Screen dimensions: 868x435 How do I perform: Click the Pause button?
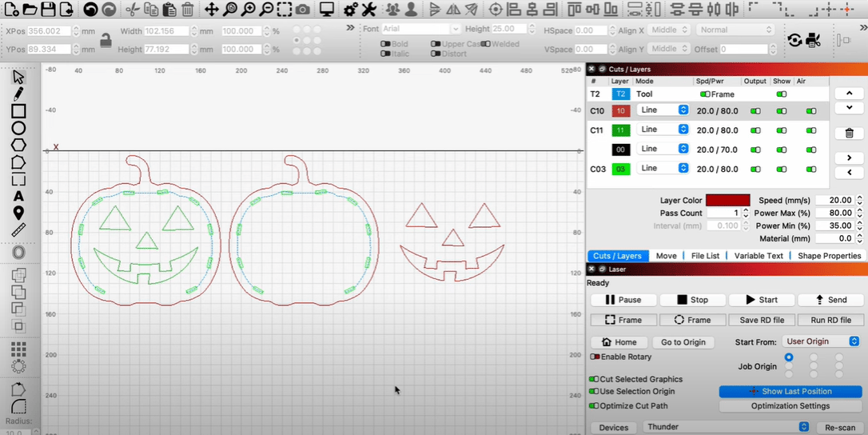[x=623, y=300]
